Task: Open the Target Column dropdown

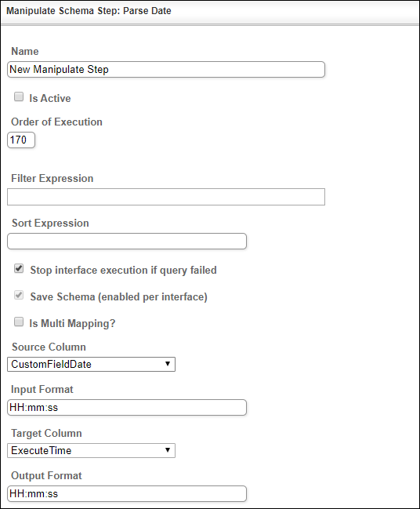Action: click(x=91, y=450)
